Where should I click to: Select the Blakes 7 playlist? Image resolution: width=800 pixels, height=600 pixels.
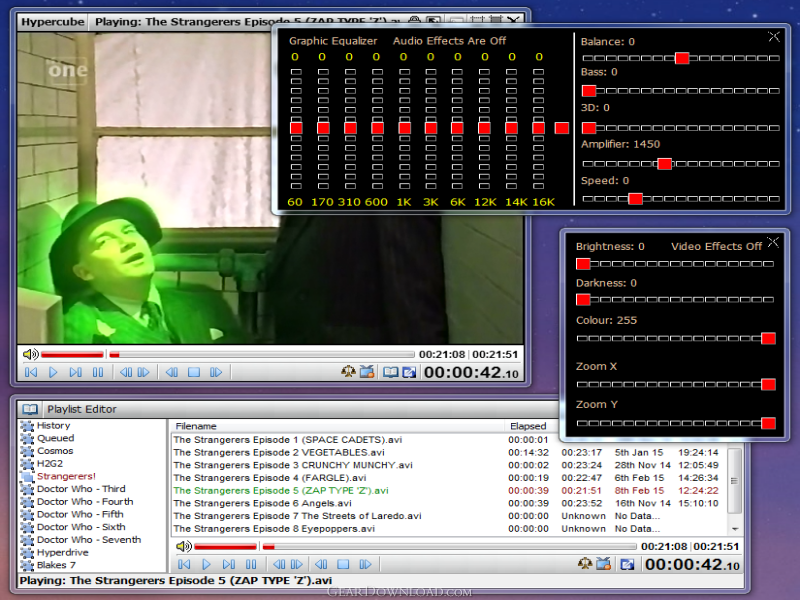click(56, 565)
